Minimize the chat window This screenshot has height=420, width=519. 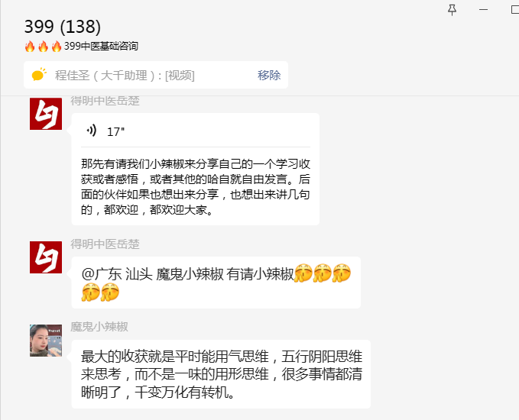pyautogui.click(x=484, y=10)
